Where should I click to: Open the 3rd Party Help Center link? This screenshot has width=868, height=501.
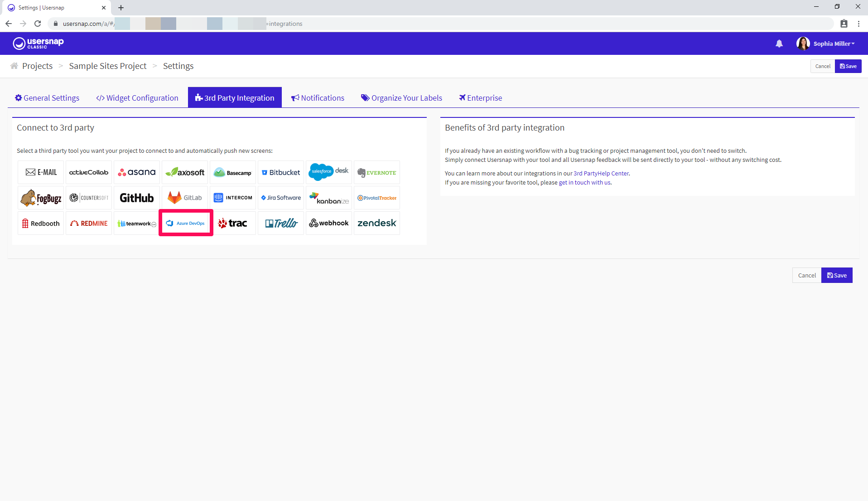pos(601,173)
